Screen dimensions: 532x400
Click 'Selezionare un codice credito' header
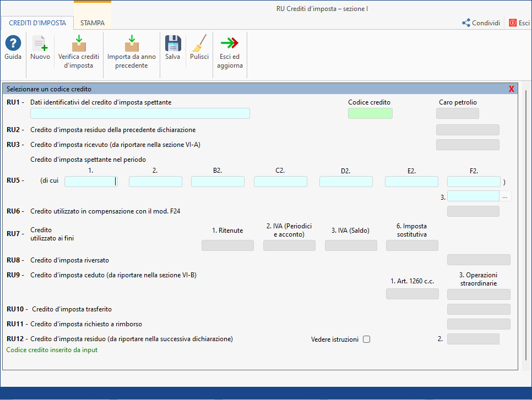[x=49, y=89]
